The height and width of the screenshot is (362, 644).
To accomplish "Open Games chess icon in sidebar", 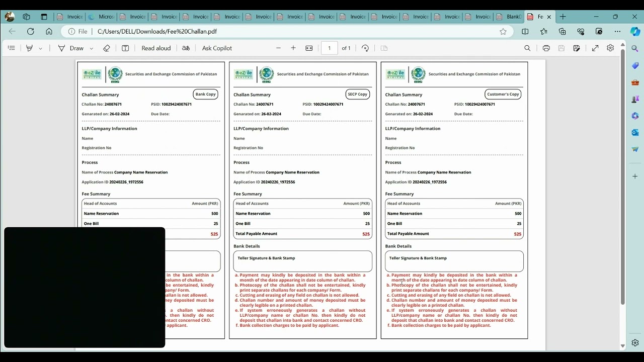I will coord(635,99).
